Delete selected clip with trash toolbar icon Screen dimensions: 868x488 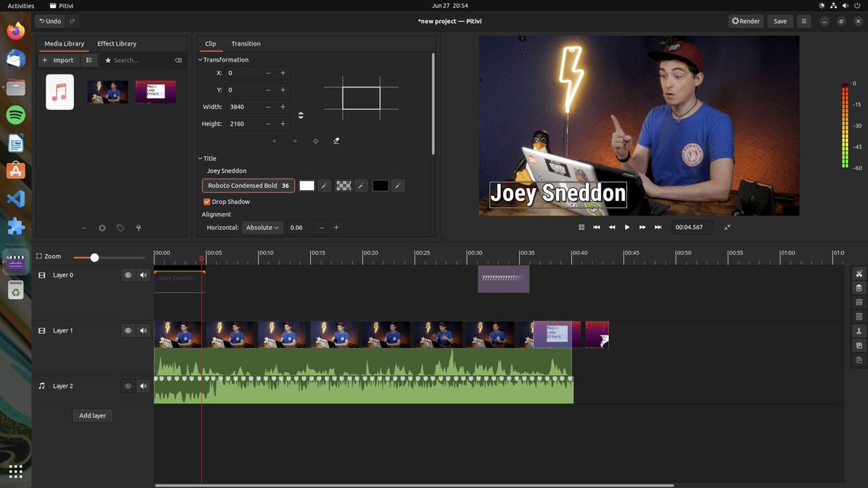[859, 288]
